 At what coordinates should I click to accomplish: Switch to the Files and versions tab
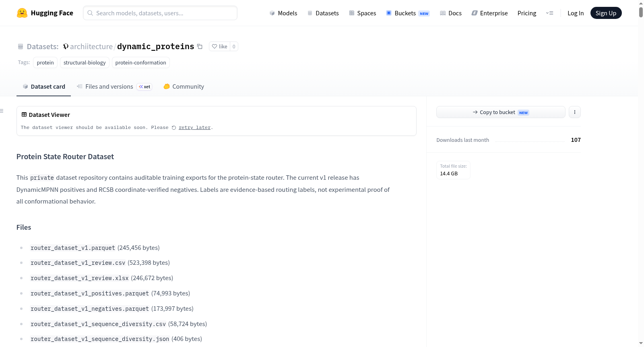tap(114, 87)
